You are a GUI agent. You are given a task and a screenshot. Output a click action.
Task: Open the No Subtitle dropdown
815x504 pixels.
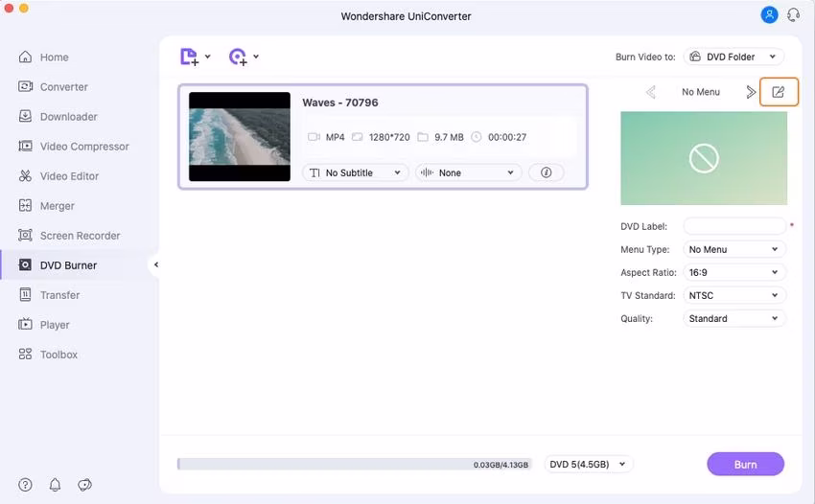pyautogui.click(x=356, y=172)
